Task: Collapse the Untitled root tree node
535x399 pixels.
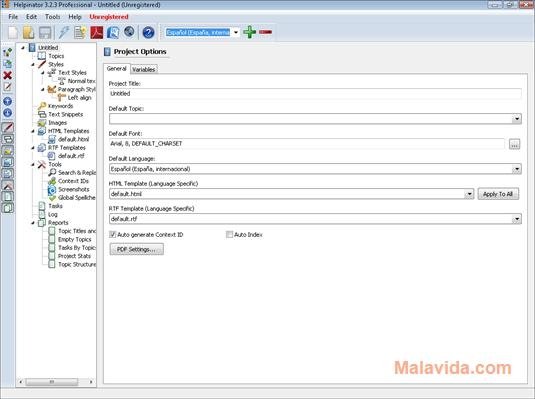Action: (x=23, y=47)
